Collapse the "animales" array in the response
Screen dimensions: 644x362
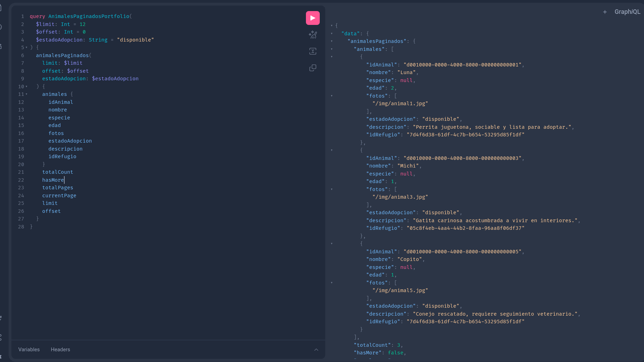[x=332, y=49]
